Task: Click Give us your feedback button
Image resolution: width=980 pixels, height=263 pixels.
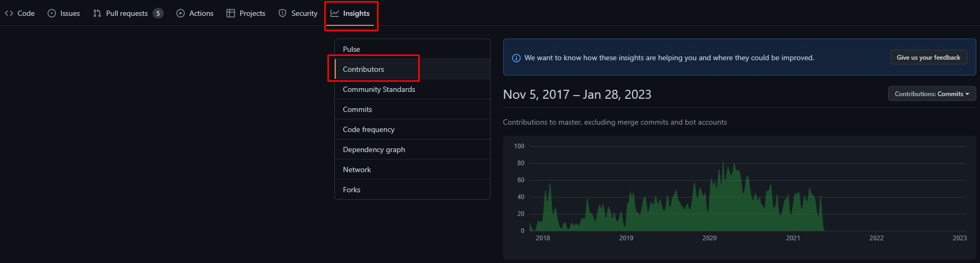Action: click(928, 58)
